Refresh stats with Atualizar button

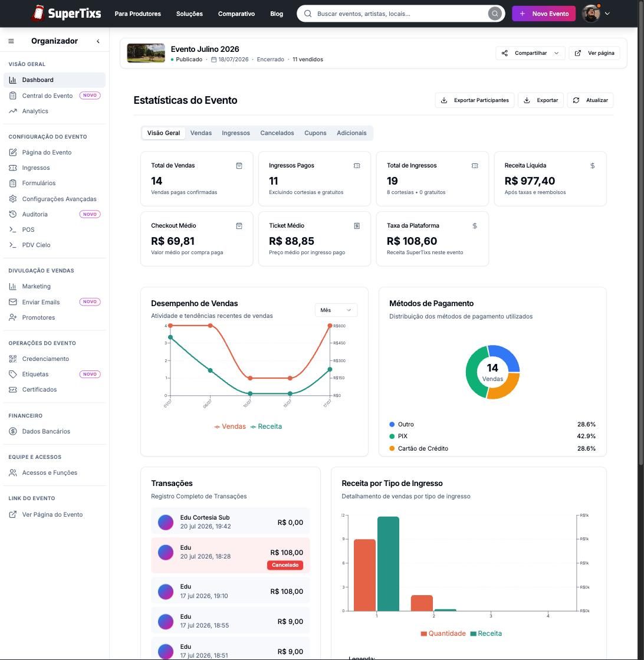590,100
